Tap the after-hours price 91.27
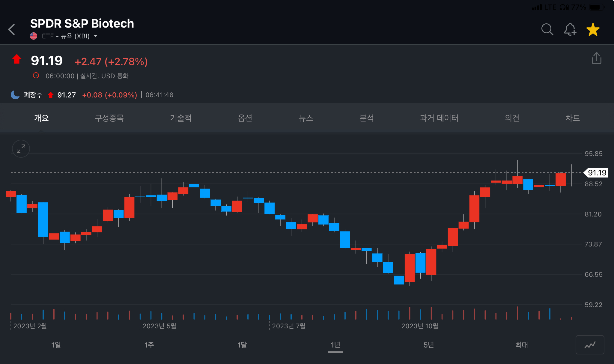The image size is (614, 364). 67,95
